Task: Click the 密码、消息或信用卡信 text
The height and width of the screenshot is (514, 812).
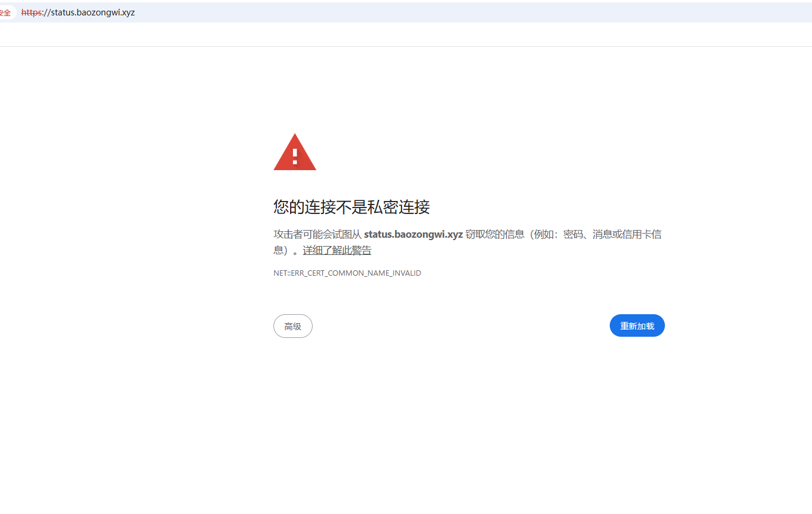Action: tap(613, 234)
